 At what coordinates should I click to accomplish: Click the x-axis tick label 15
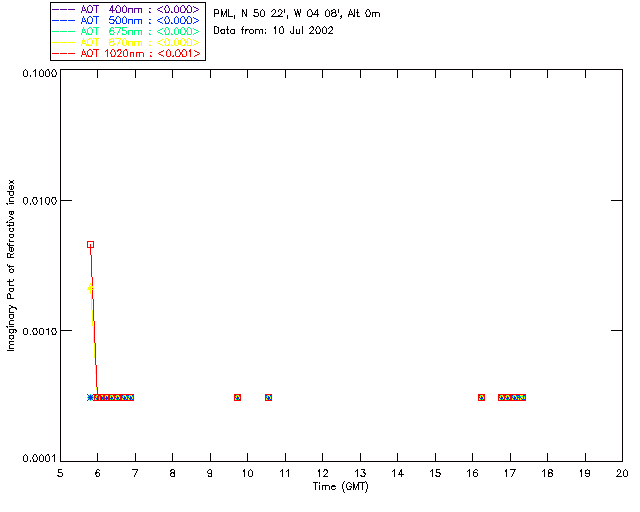pos(435,473)
